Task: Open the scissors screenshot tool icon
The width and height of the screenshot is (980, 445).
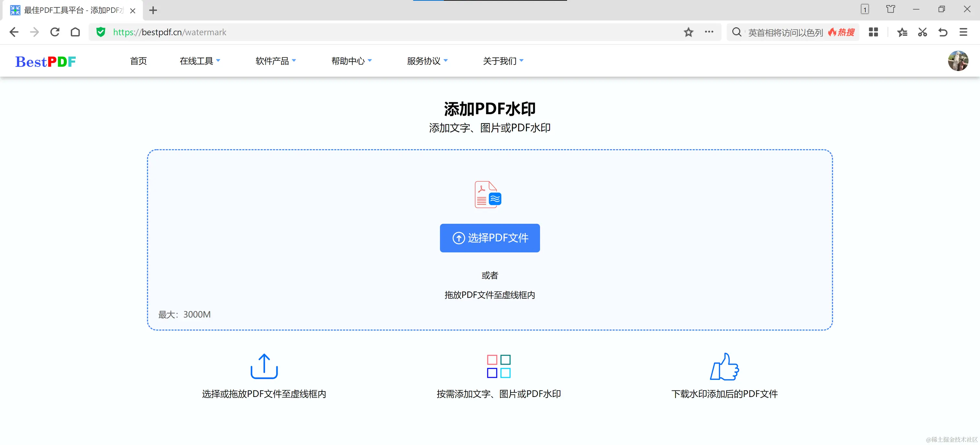Action: click(922, 32)
